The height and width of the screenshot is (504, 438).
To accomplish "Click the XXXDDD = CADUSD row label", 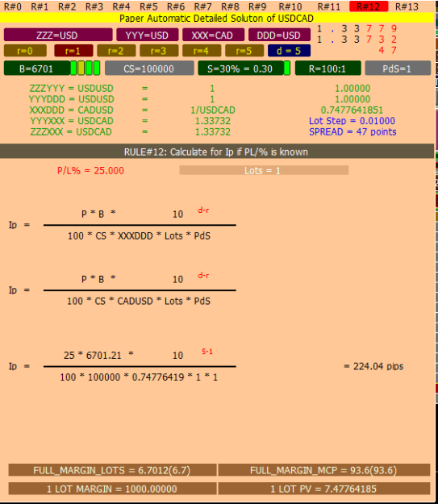I will pos(72,110).
